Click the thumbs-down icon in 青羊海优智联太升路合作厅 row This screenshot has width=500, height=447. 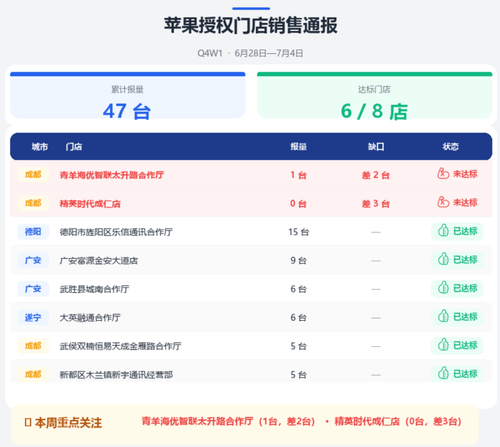[443, 174]
